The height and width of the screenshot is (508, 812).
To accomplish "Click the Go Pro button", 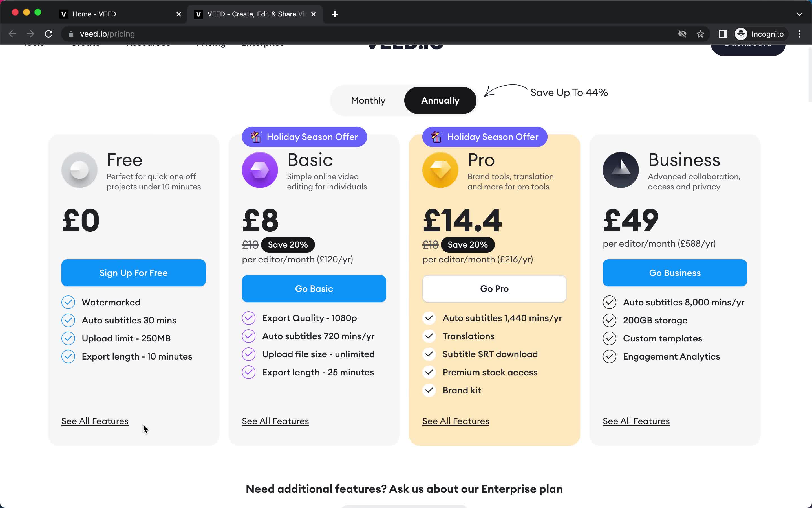I will pyautogui.click(x=494, y=289).
